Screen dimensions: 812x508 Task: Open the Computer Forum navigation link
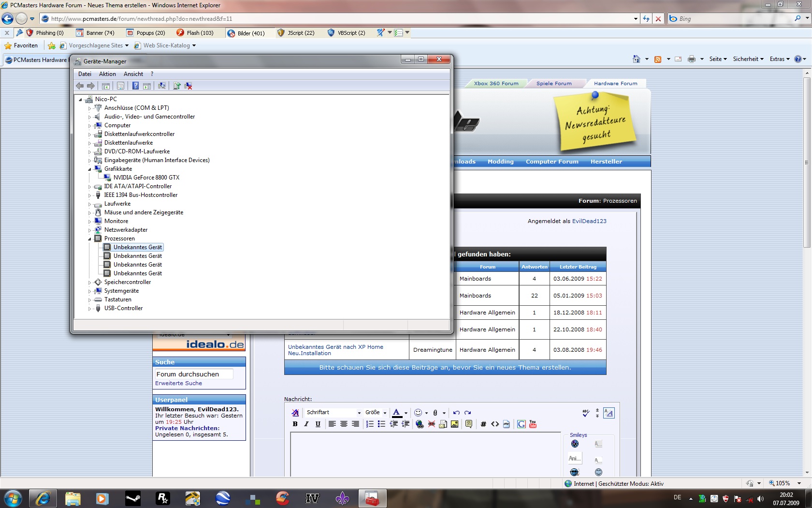pyautogui.click(x=552, y=162)
